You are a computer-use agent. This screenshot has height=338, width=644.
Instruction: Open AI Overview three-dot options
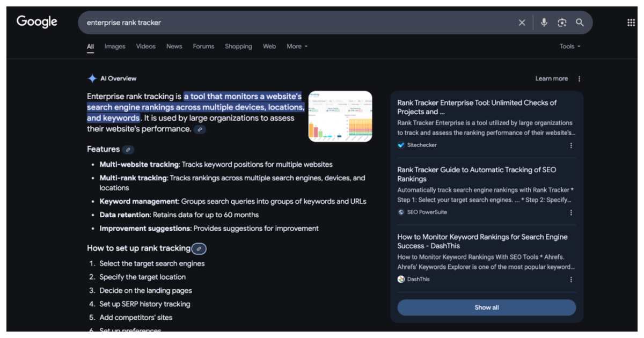coord(579,79)
